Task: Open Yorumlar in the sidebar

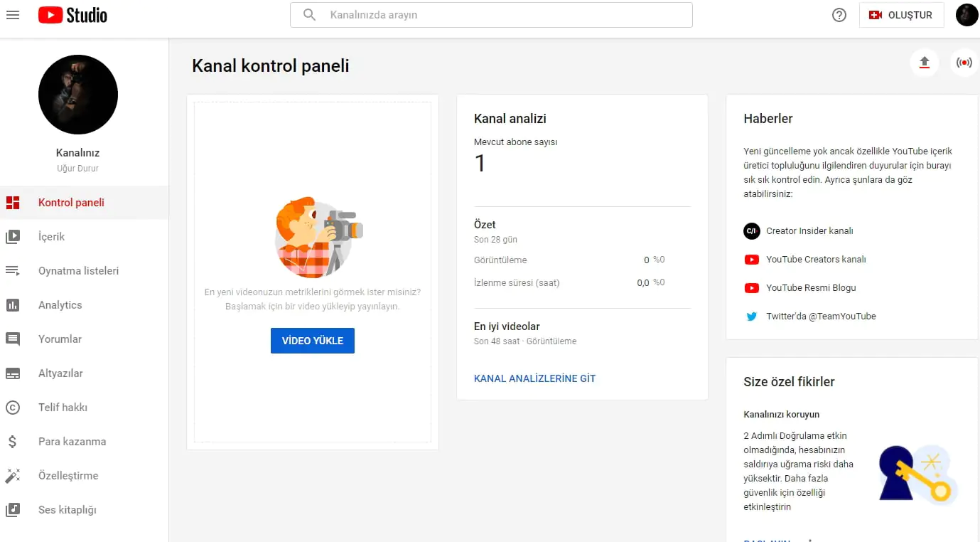Action: click(60, 339)
